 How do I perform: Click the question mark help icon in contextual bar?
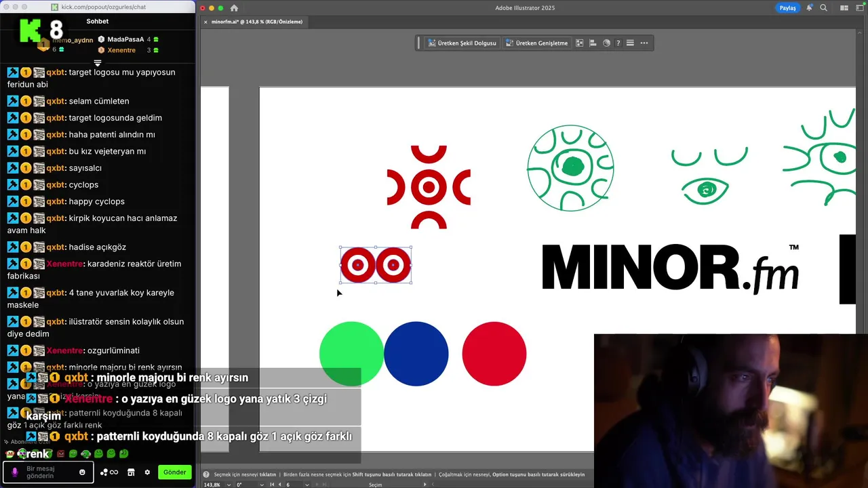618,43
